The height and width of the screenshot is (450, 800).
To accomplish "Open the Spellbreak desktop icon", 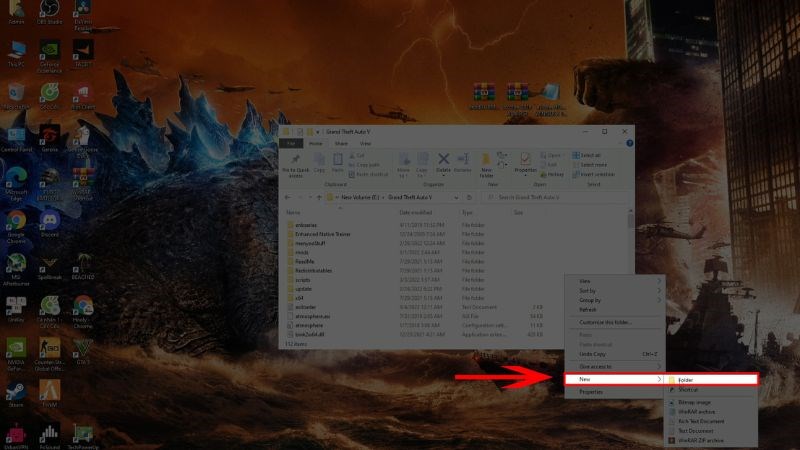I will [x=49, y=267].
